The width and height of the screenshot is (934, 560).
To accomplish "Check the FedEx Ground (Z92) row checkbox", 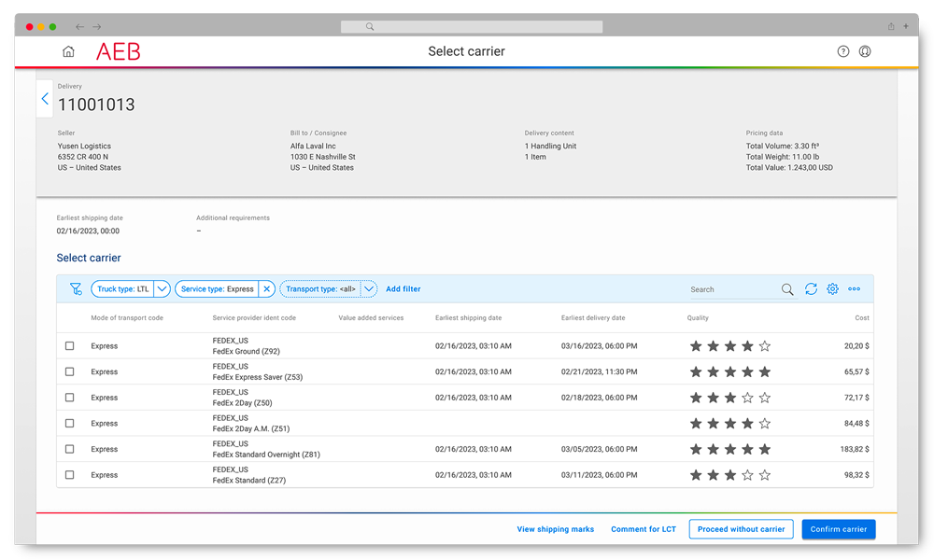I will click(69, 345).
